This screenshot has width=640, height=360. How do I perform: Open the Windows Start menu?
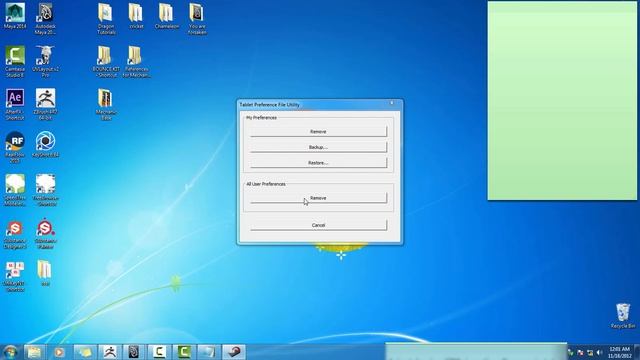tap(10, 352)
